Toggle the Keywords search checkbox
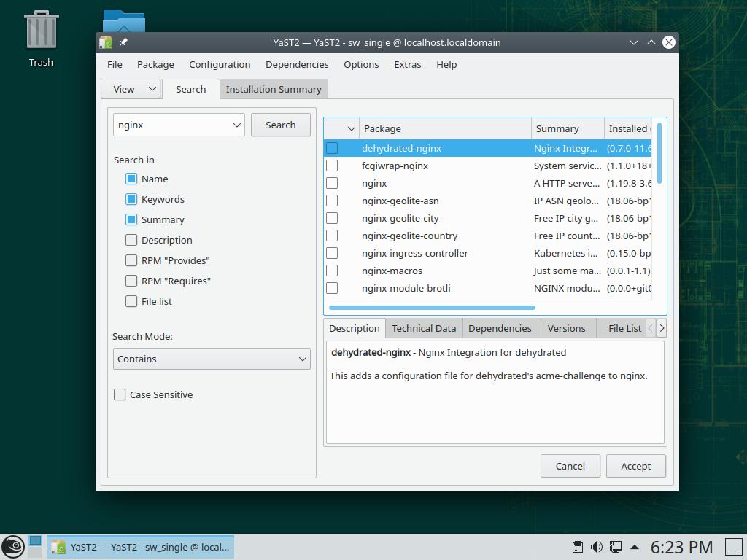Viewport: 747px width, 560px height. (131, 200)
